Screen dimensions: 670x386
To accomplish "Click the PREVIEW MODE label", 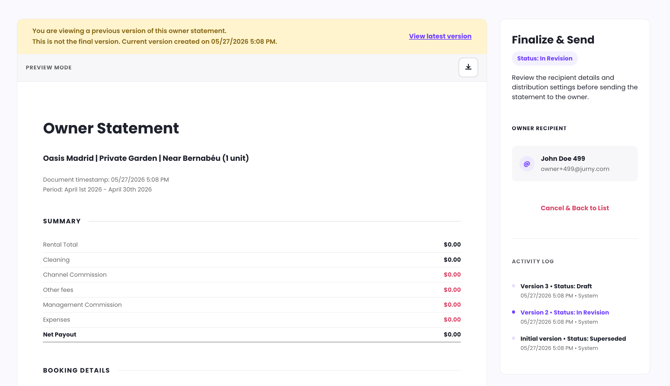I will coord(49,68).
